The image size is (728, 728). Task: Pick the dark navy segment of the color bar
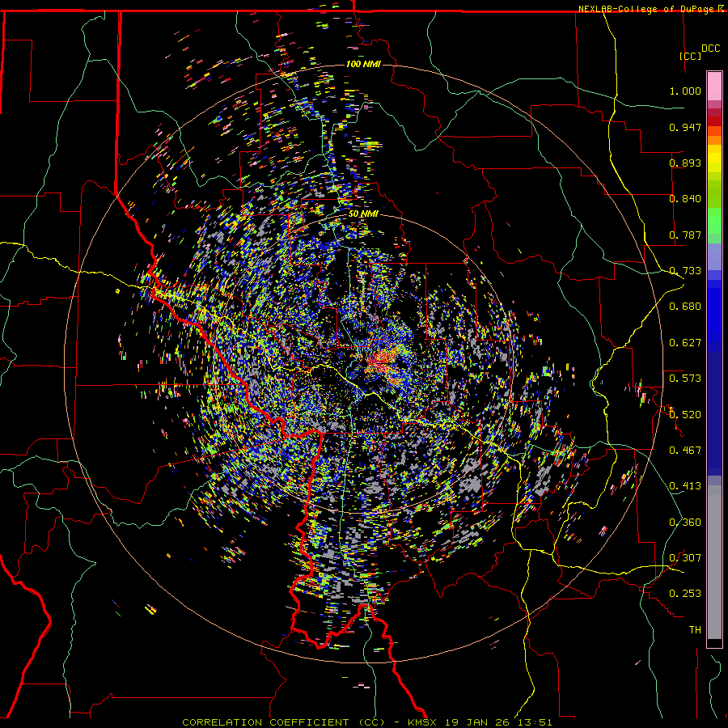click(714, 413)
